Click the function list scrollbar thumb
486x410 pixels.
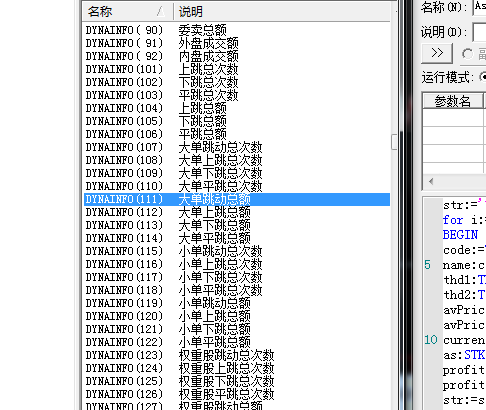click(x=394, y=142)
